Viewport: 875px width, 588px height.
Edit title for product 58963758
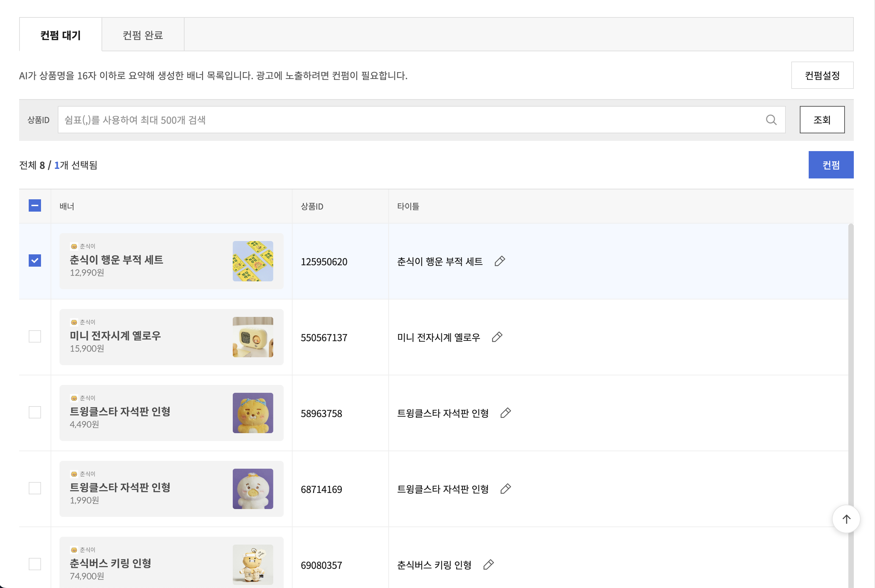(x=506, y=413)
